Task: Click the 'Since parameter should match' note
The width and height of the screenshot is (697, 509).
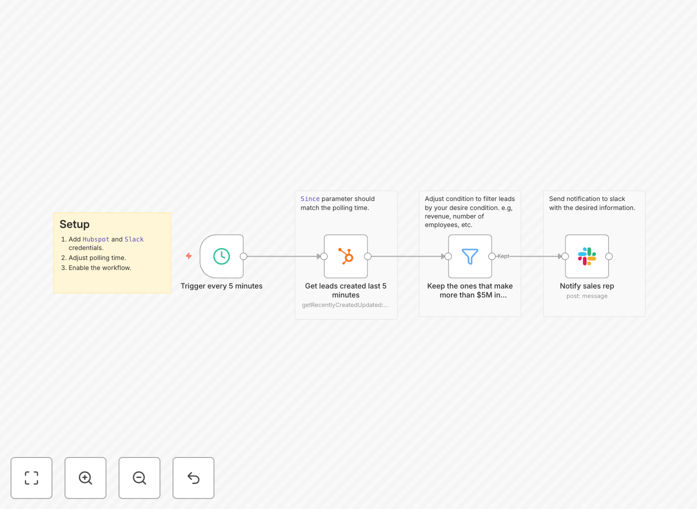Action: click(x=338, y=203)
